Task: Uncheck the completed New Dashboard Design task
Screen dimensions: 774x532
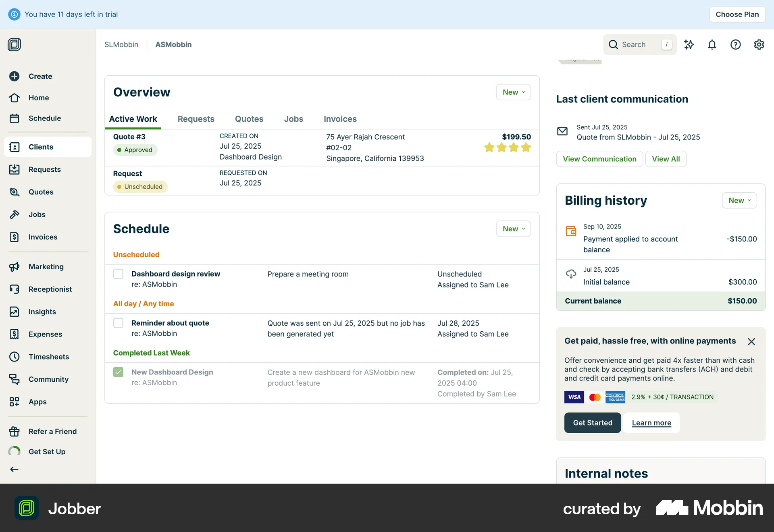Action: [118, 372]
